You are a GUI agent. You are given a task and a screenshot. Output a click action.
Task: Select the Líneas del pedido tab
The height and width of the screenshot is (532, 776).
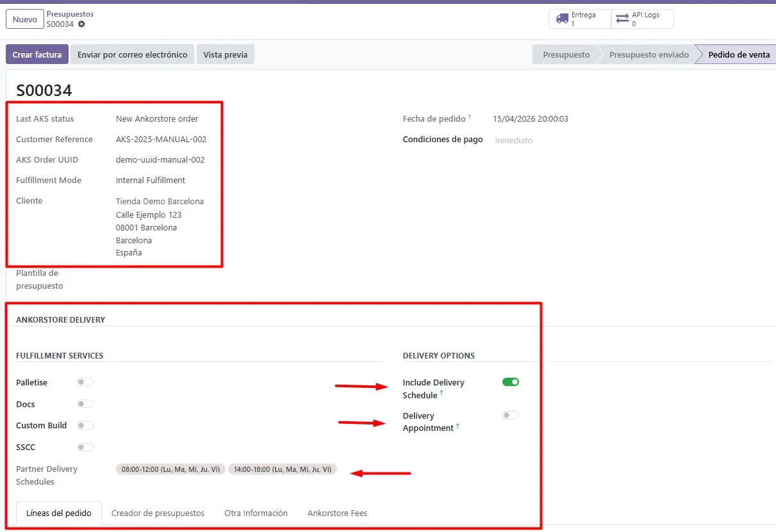(x=59, y=513)
